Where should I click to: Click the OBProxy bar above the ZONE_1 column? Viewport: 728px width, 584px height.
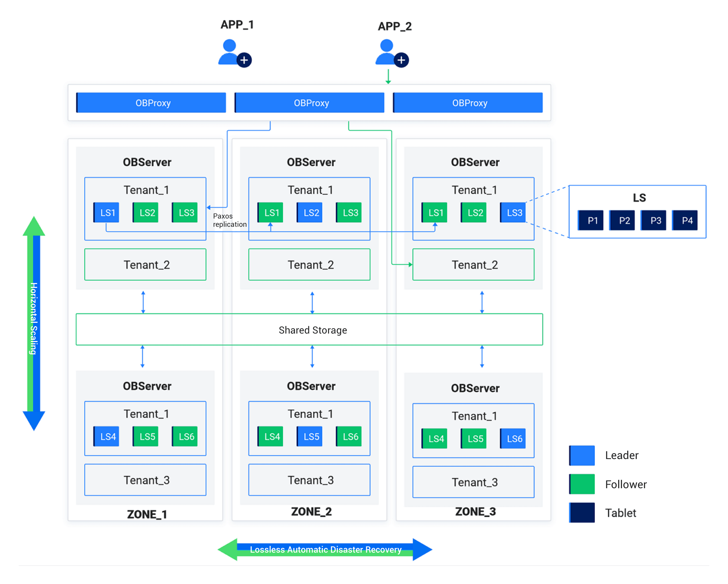pyautogui.click(x=151, y=103)
